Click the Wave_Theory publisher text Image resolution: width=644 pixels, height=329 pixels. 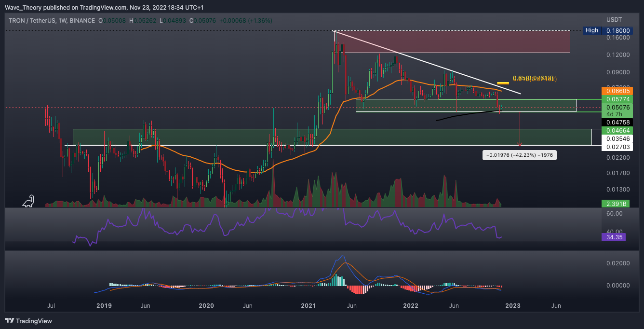[x=20, y=7]
